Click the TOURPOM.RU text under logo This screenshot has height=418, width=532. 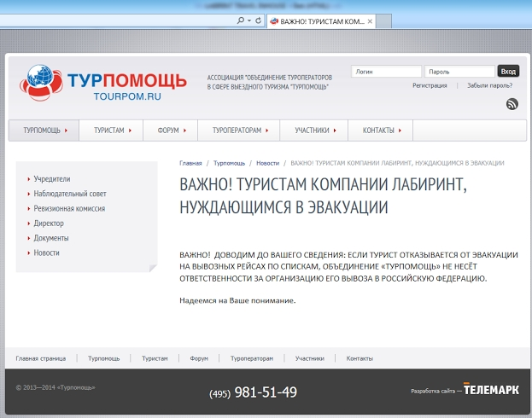tap(127, 96)
